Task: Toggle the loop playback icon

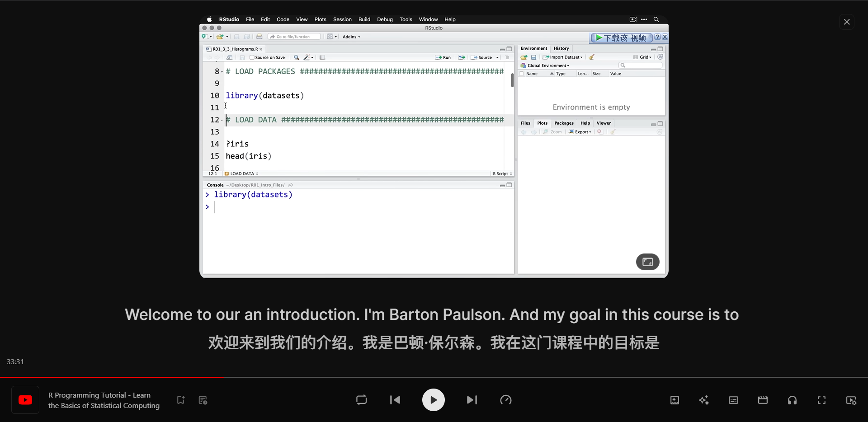Action: pyautogui.click(x=361, y=400)
